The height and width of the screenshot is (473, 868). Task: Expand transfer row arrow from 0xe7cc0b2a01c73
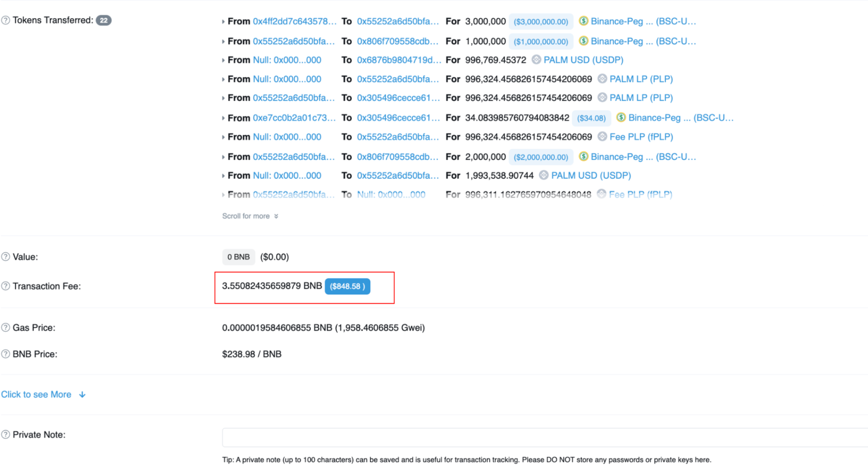(223, 118)
